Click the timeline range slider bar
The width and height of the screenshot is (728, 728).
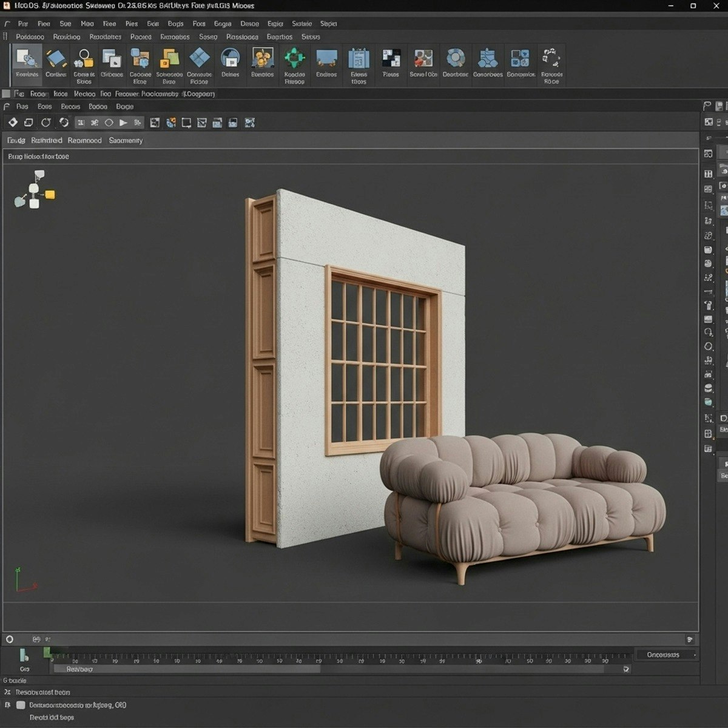point(187,669)
